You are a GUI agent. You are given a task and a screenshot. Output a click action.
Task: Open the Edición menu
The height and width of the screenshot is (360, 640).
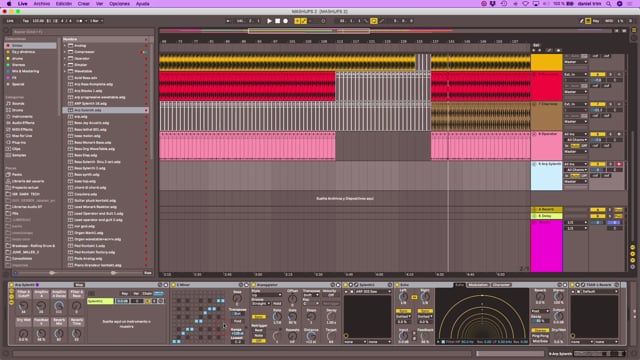click(x=64, y=4)
